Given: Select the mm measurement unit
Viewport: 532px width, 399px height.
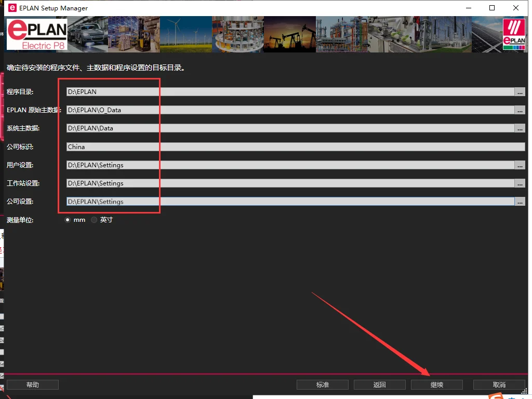Looking at the screenshot, I should pyautogui.click(x=68, y=220).
